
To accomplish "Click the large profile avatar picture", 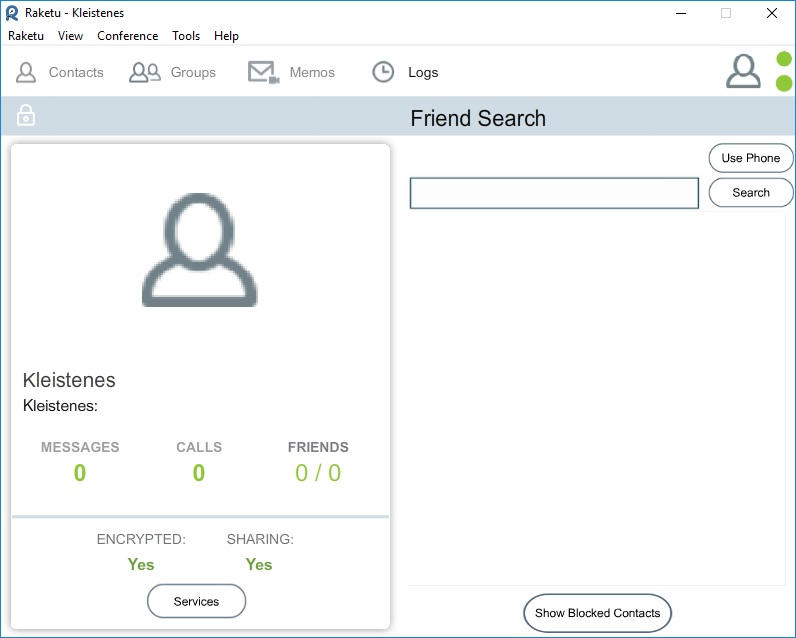I will (200, 250).
